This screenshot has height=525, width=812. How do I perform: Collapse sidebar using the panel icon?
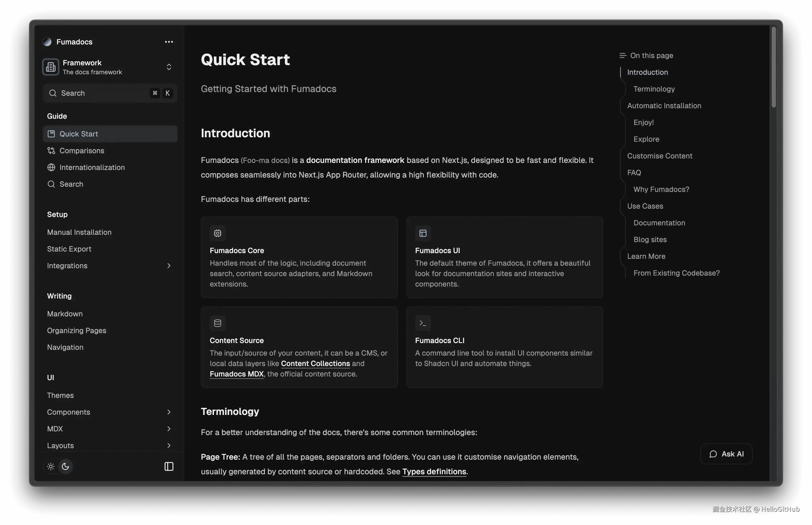[169, 466]
